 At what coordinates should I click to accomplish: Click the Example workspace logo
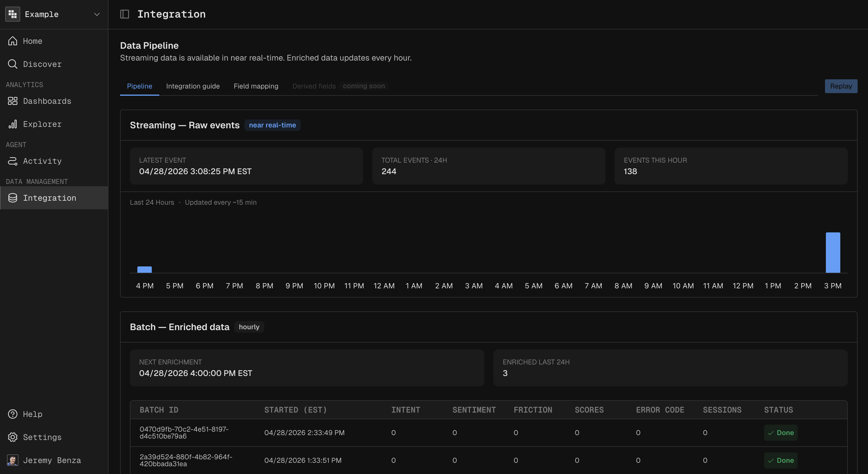[x=12, y=14]
